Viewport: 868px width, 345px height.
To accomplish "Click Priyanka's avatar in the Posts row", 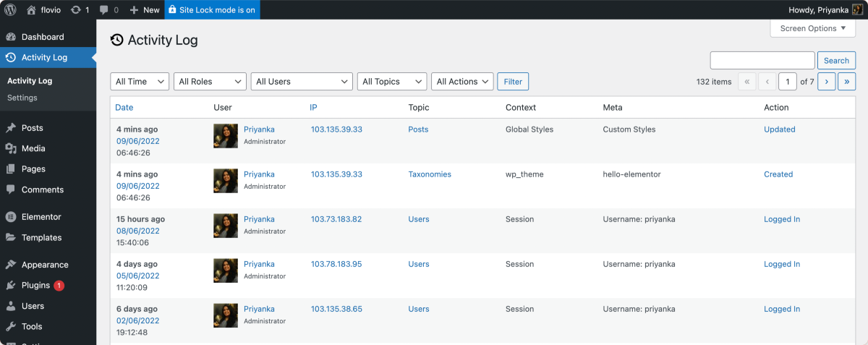I will coord(226,136).
